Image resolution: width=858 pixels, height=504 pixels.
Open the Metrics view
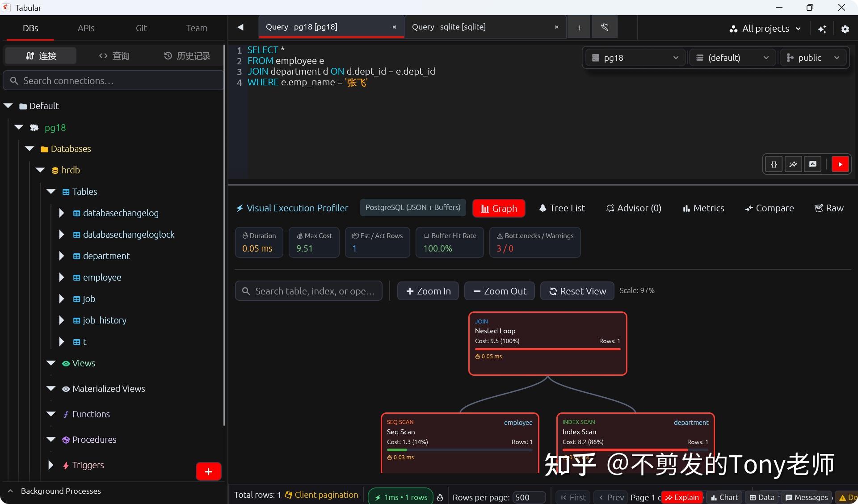coord(703,208)
